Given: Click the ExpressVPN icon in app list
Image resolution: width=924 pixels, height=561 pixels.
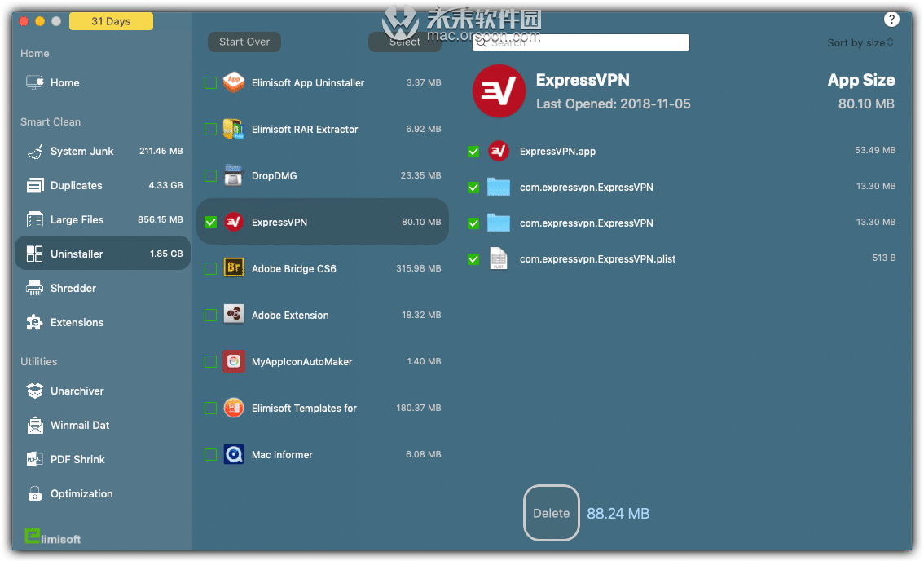Looking at the screenshot, I should click(234, 223).
